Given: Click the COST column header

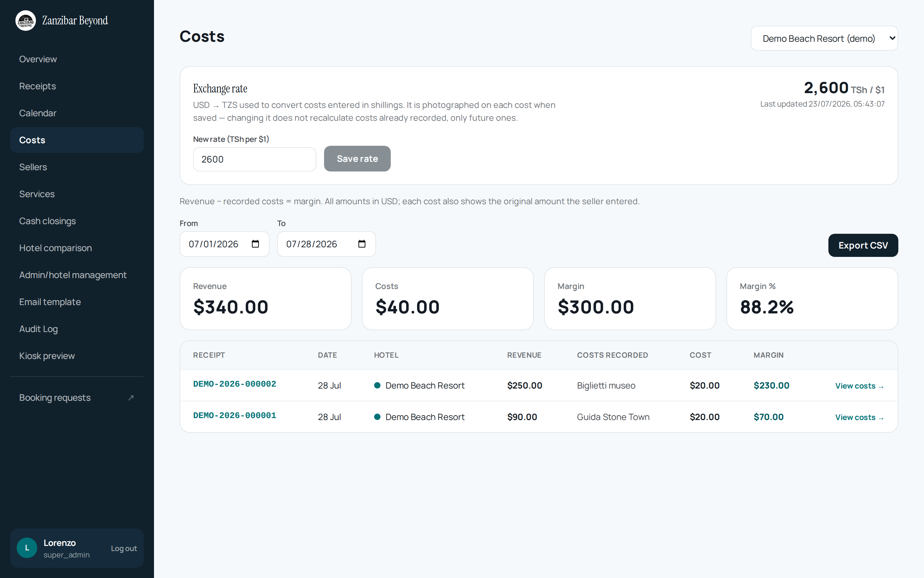Looking at the screenshot, I should click(700, 355).
